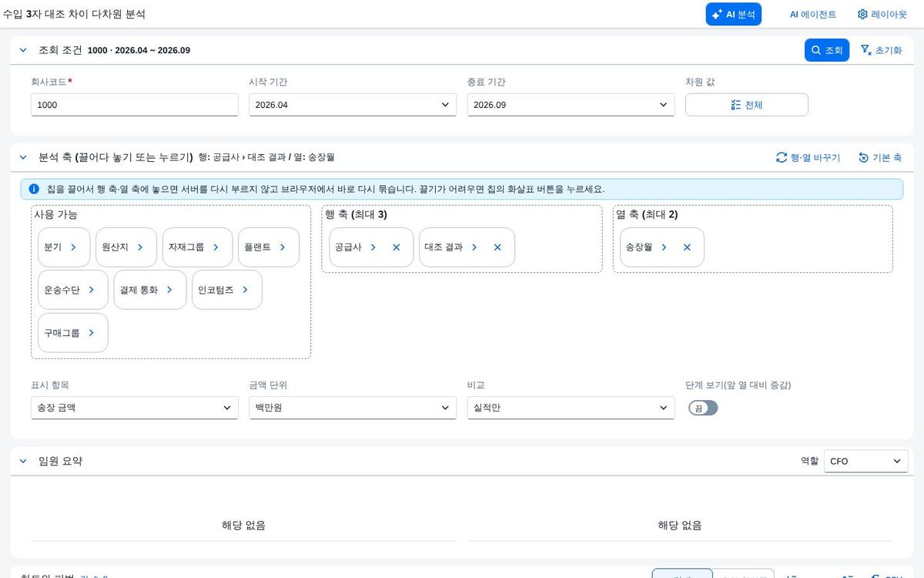Screen dimensions: 924x578
Task: Open the AI 에이전트 link
Action: coord(812,14)
